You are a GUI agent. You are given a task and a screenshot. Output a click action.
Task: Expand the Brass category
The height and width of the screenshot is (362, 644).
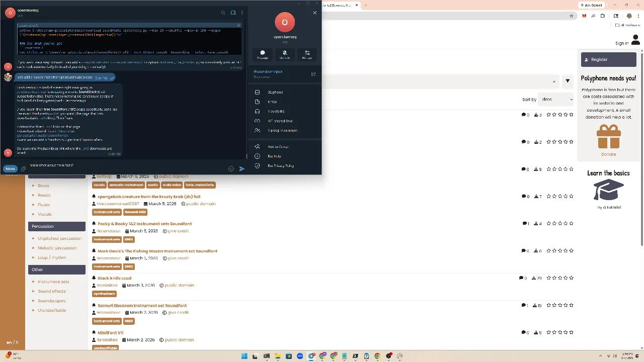click(43, 186)
